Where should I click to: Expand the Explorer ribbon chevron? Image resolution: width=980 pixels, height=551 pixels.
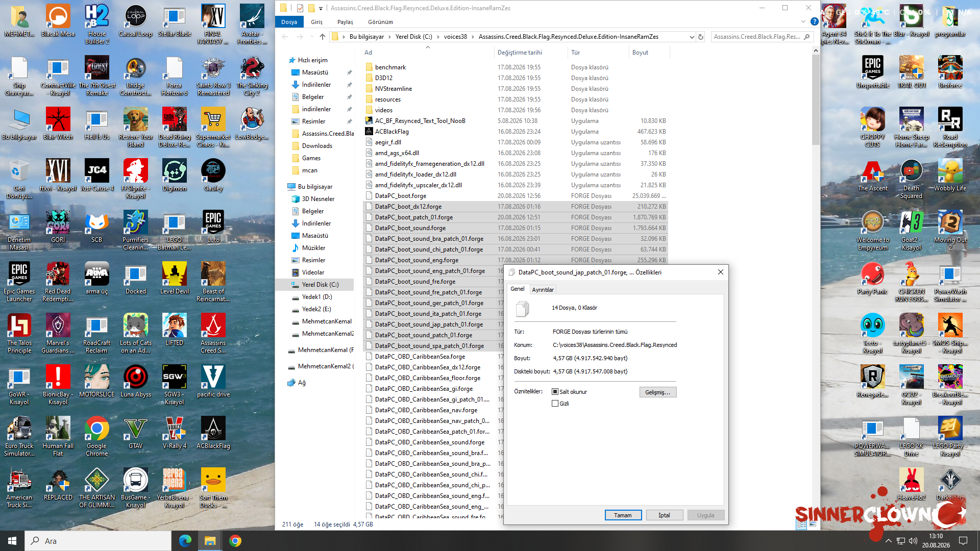pos(803,22)
